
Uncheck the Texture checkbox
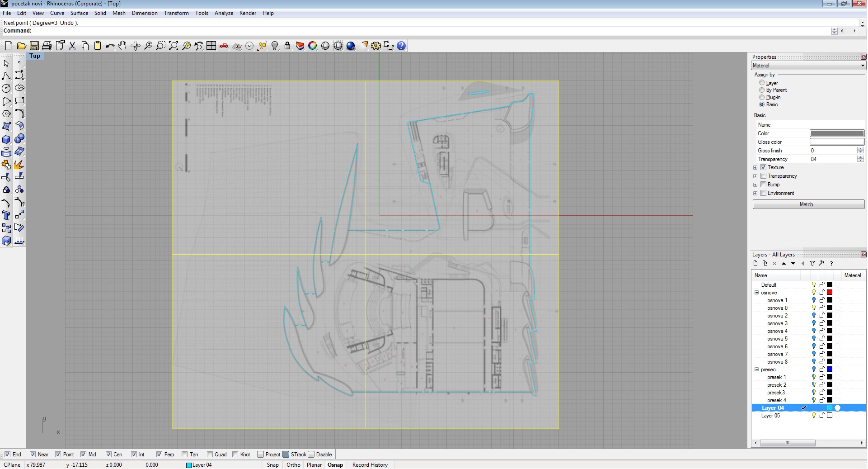(x=764, y=167)
